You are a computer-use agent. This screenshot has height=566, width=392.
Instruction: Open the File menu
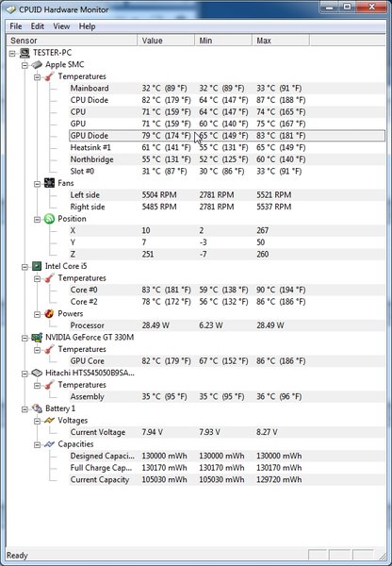16,26
